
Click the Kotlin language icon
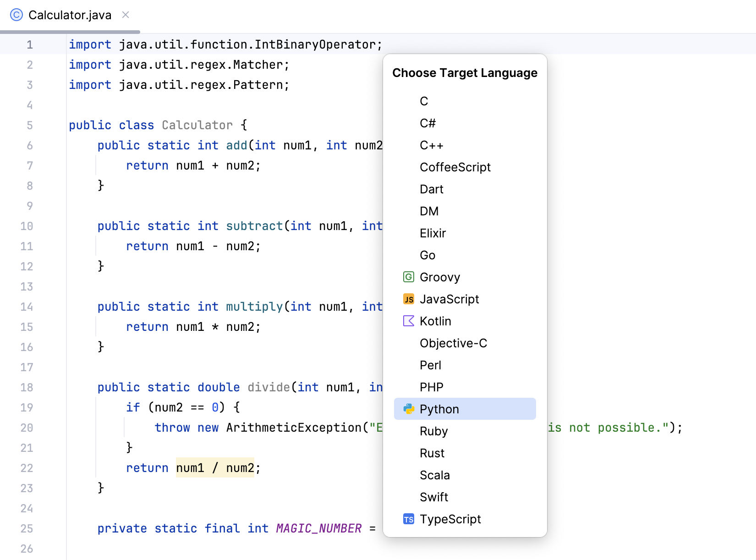(x=409, y=321)
